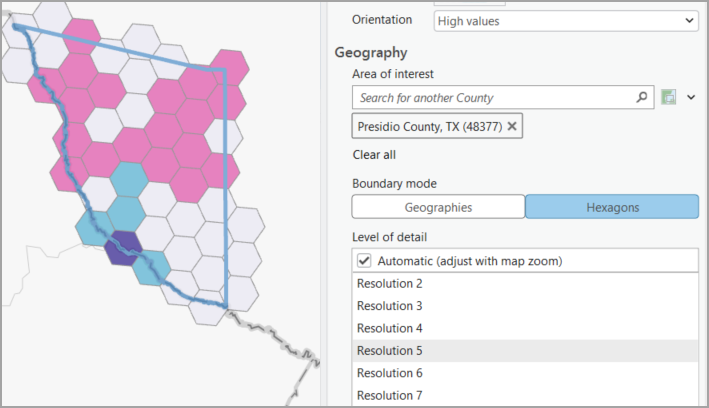
Task: Uncheck Automatic adjust with map zoom
Action: pos(364,261)
